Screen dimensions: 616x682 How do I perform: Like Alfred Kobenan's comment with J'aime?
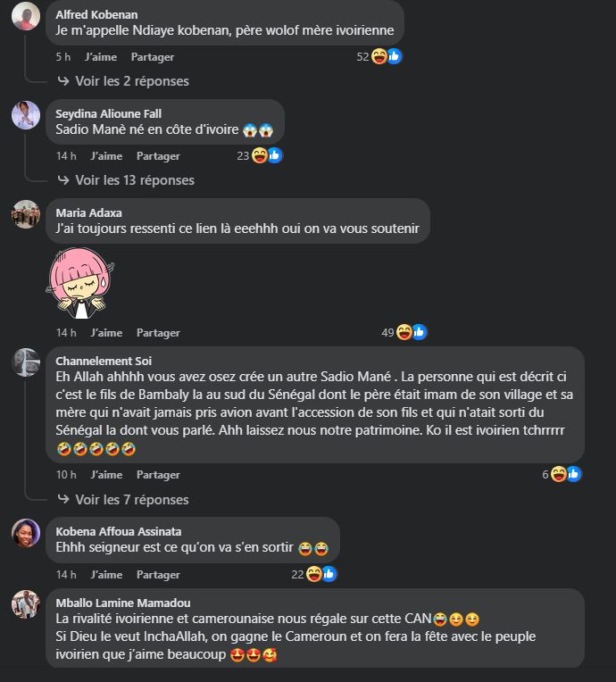pos(101,57)
